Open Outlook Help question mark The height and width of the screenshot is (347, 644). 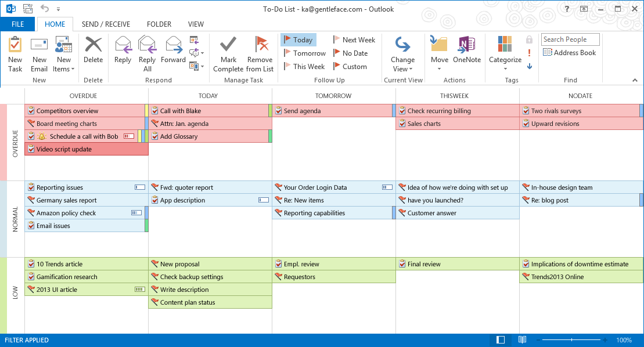(x=567, y=9)
